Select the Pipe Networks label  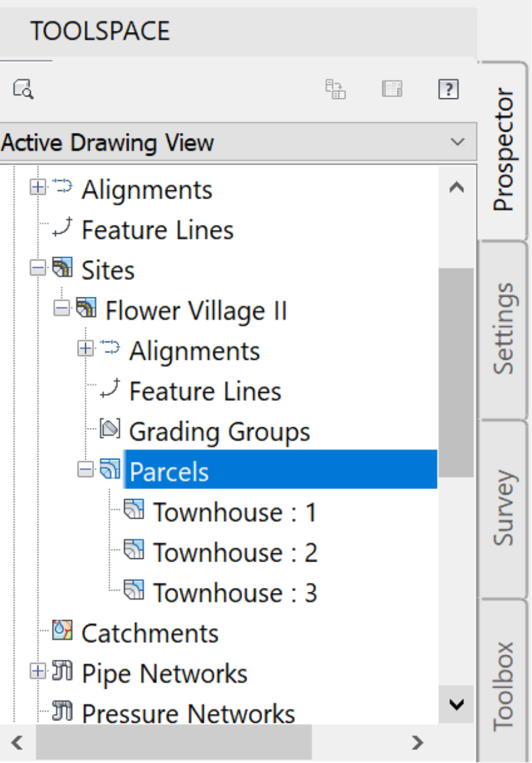[x=164, y=673]
